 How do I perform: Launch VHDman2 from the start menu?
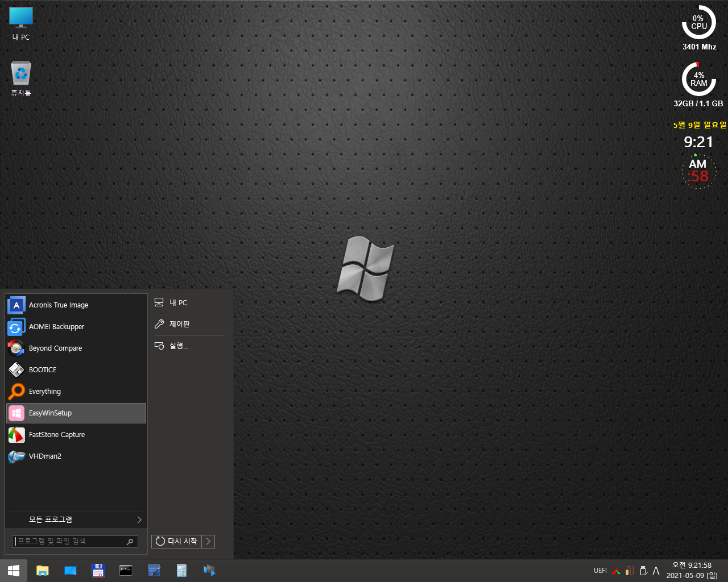coord(76,456)
